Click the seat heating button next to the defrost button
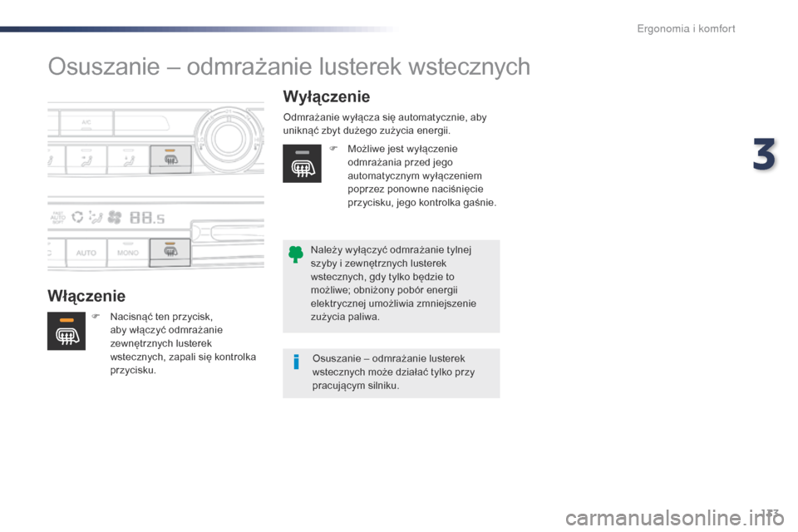Viewport: 798px width, 532px height. [x=128, y=160]
